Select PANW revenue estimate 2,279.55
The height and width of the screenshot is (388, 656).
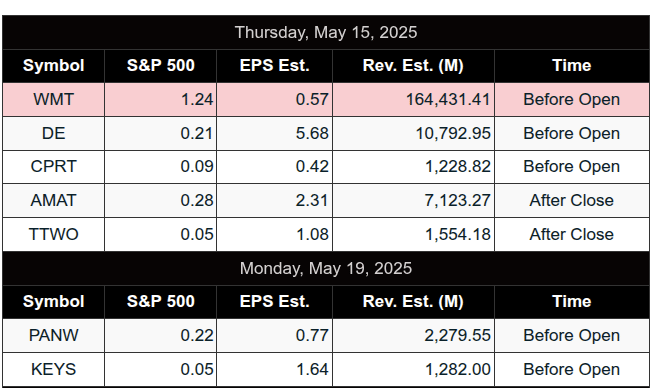click(x=457, y=336)
